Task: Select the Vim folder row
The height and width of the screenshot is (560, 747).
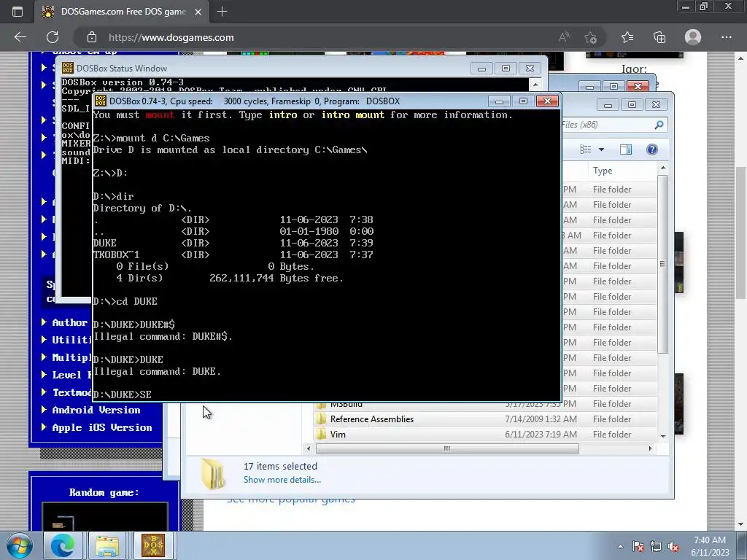Action: click(x=485, y=435)
